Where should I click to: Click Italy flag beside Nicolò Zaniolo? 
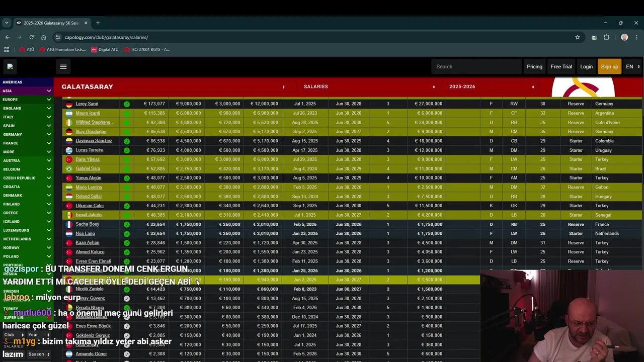[x=69, y=289]
